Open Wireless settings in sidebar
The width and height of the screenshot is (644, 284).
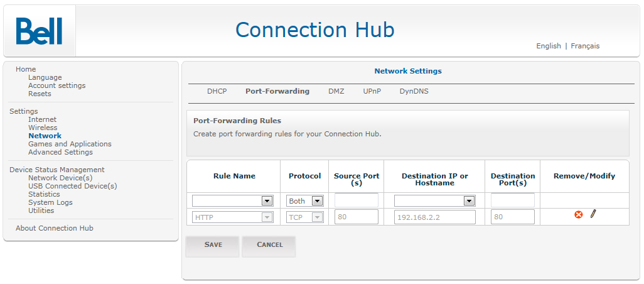(43, 128)
